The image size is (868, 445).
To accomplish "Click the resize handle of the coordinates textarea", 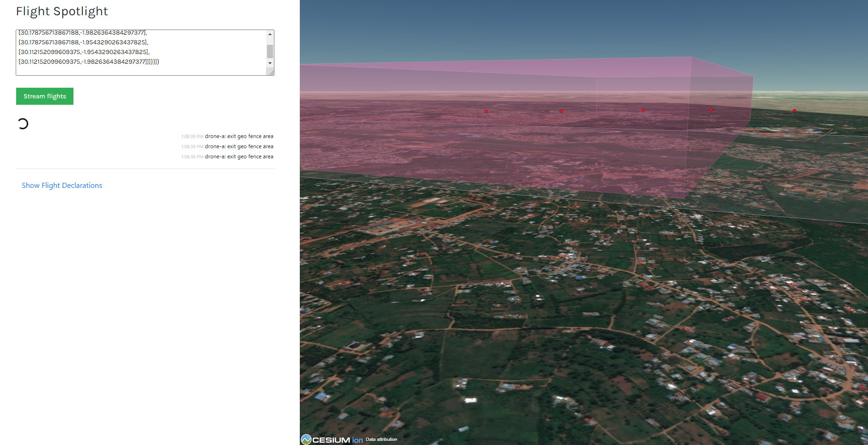I will click(271, 72).
